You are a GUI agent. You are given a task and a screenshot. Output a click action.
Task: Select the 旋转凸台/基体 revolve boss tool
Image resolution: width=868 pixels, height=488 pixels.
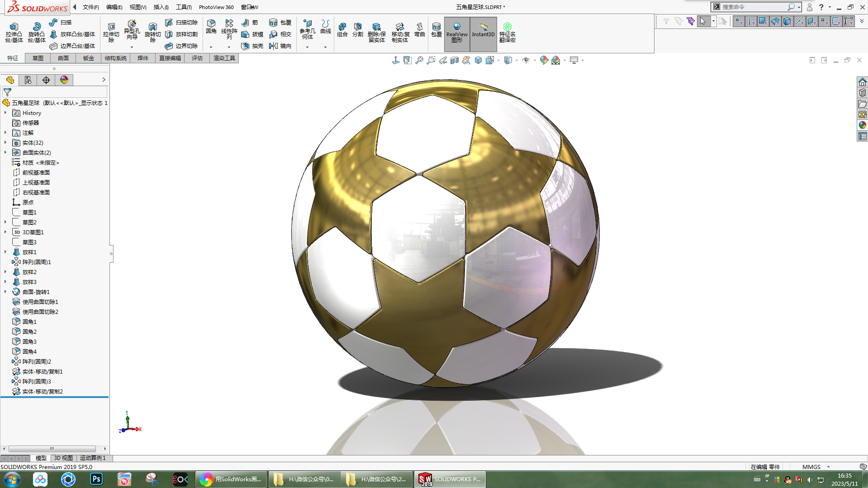[x=36, y=32]
